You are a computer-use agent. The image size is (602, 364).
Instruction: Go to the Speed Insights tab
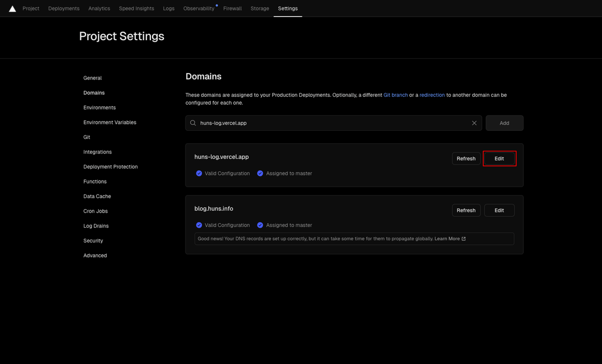click(x=136, y=9)
